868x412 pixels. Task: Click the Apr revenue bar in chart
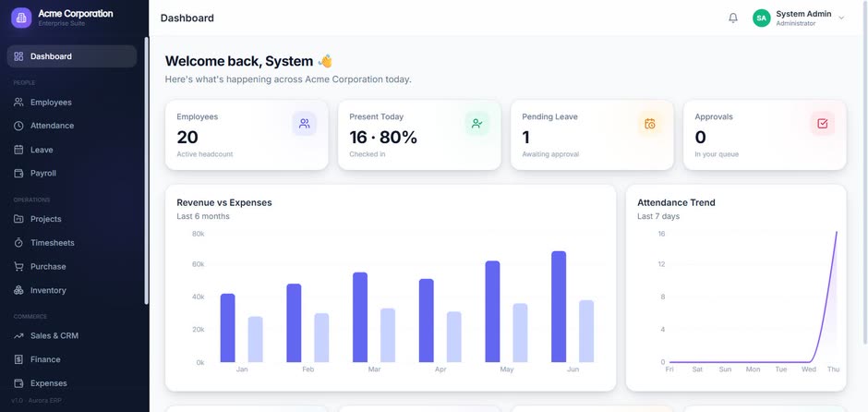tap(427, 321)
